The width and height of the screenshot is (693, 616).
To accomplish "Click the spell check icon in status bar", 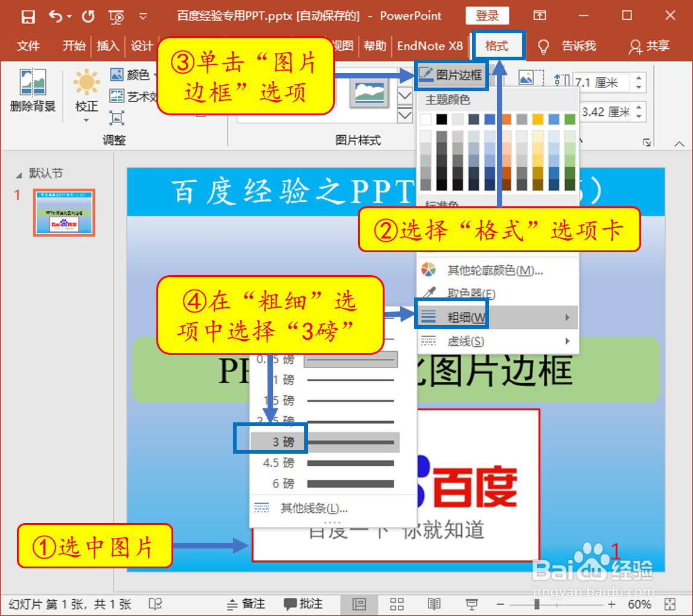I will 155,604.
